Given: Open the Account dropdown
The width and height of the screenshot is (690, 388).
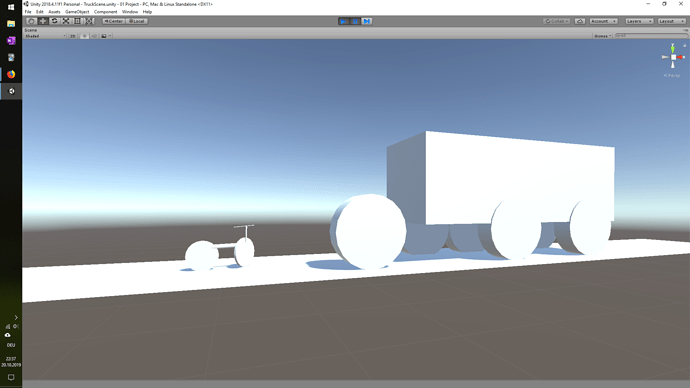Looking at the screenshot, I should tap(603, 21).
